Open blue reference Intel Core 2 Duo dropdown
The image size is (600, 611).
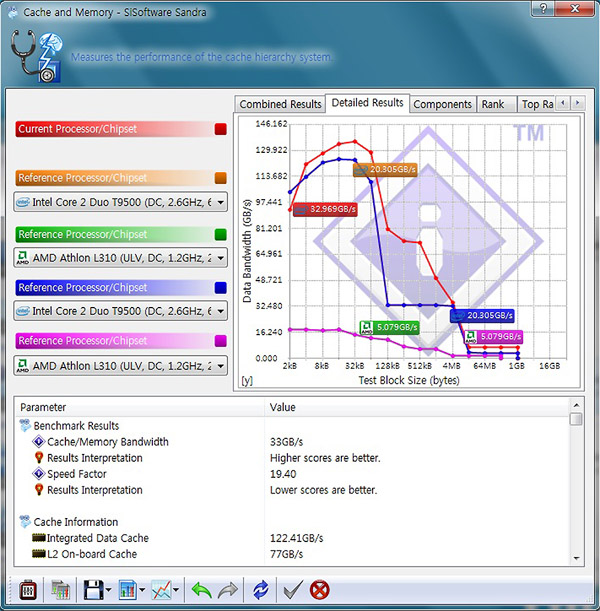point(120,311)
